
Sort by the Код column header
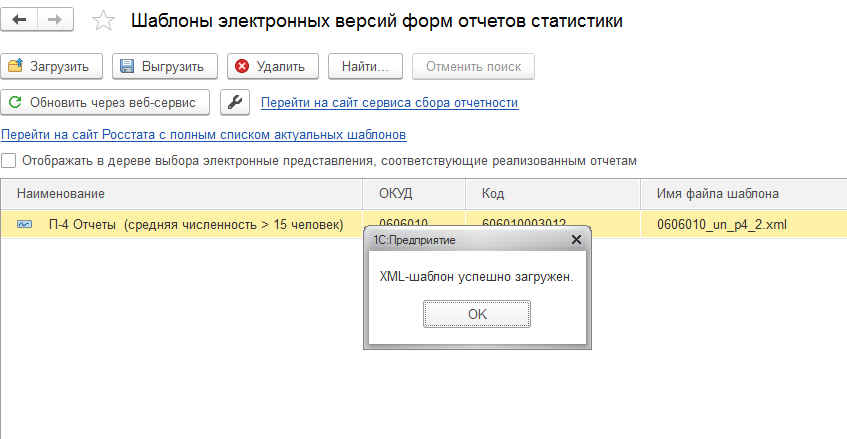(x=553, y=193)
